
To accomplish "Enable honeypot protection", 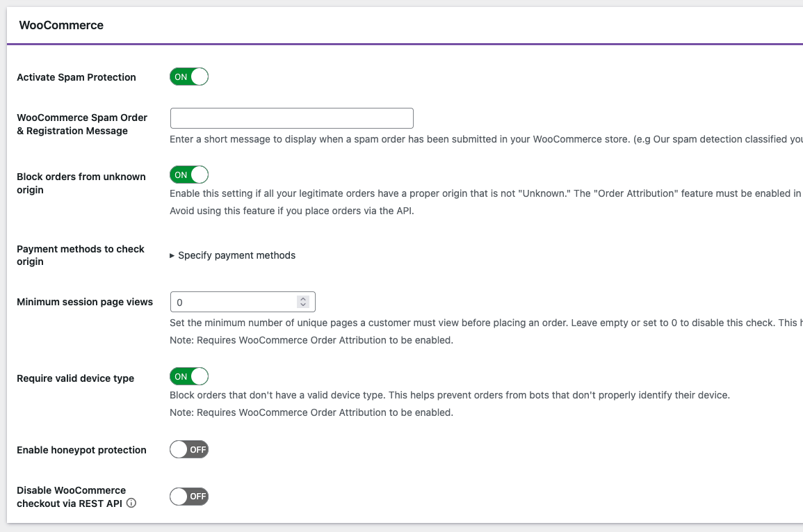I will 188,449.
